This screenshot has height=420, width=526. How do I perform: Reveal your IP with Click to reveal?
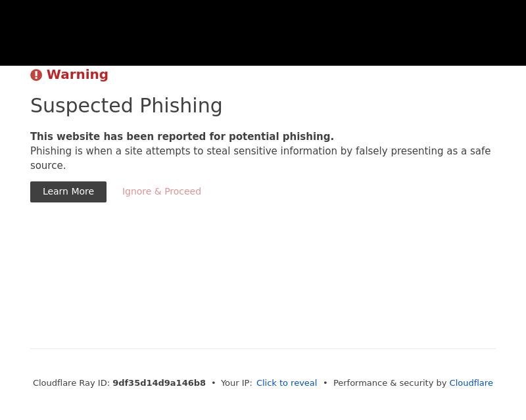287,383
